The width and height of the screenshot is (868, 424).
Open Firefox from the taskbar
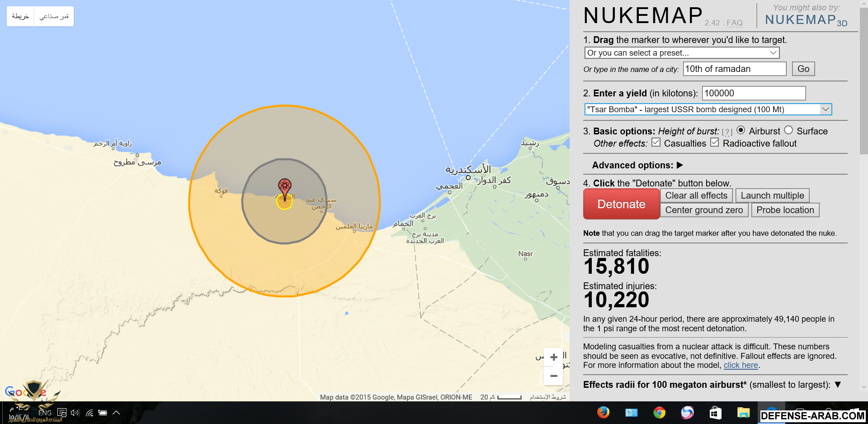[x=603, y=412]
